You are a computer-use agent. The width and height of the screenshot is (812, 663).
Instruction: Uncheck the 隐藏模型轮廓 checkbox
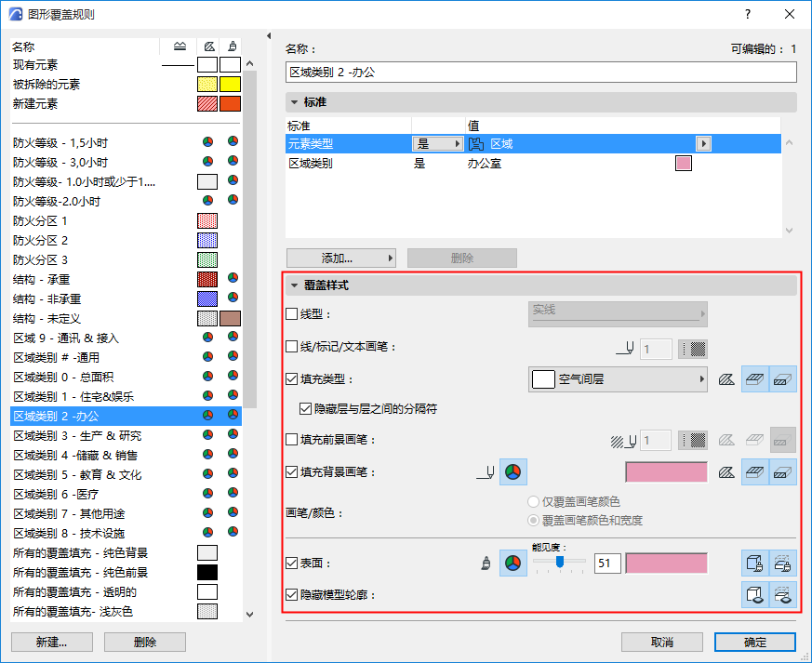point(291,595)
